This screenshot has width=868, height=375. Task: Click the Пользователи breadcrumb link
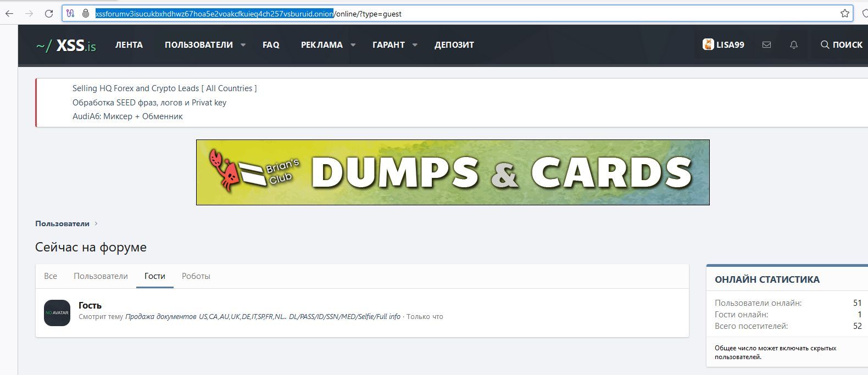(x=62, y=223)
